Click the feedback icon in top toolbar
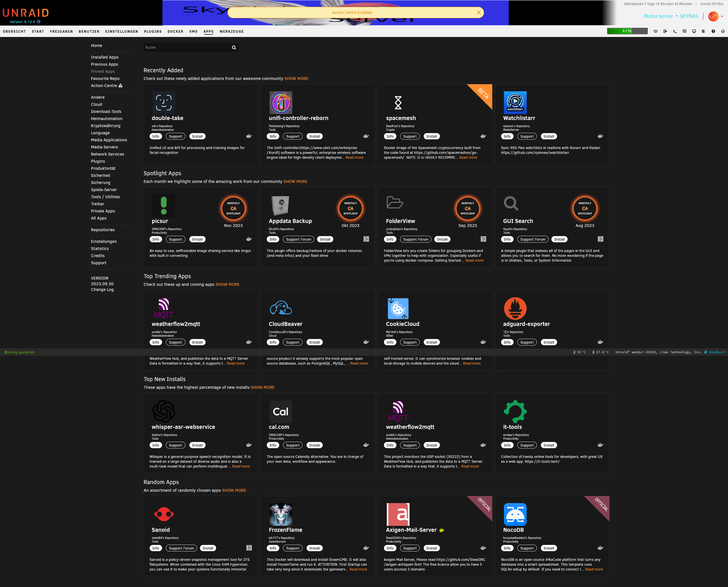This screenshot has width=728, height=587. coord(684,31)
